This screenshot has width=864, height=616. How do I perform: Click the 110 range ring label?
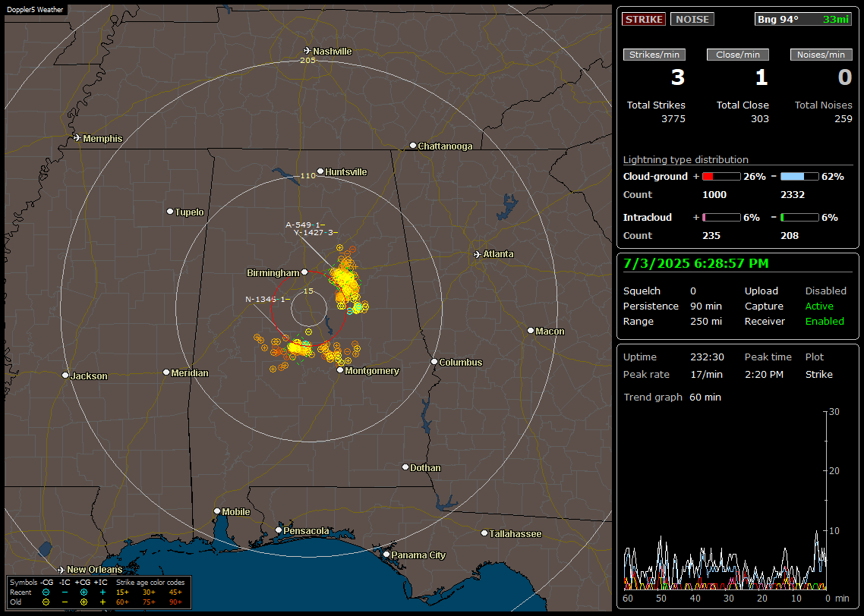[307, 175]
